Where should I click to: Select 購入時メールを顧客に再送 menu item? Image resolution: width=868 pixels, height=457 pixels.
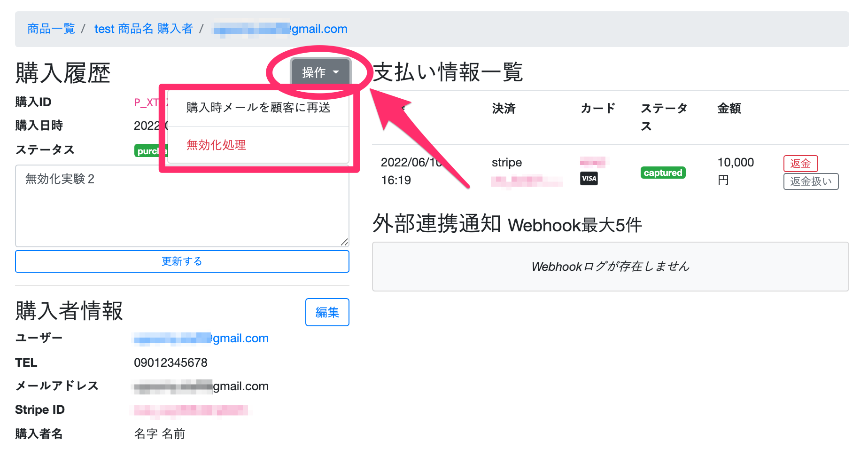coord(258,108)
